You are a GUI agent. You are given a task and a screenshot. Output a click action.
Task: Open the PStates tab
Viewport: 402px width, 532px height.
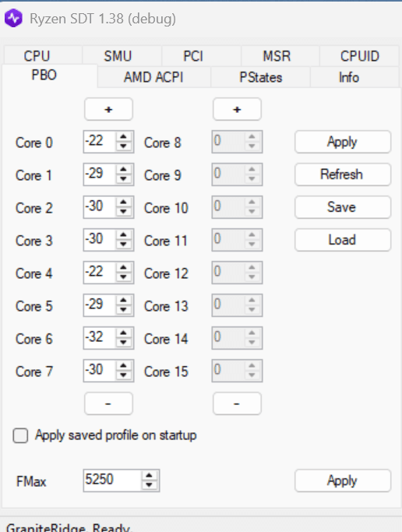pyautogui.click(x=260, y=77)
